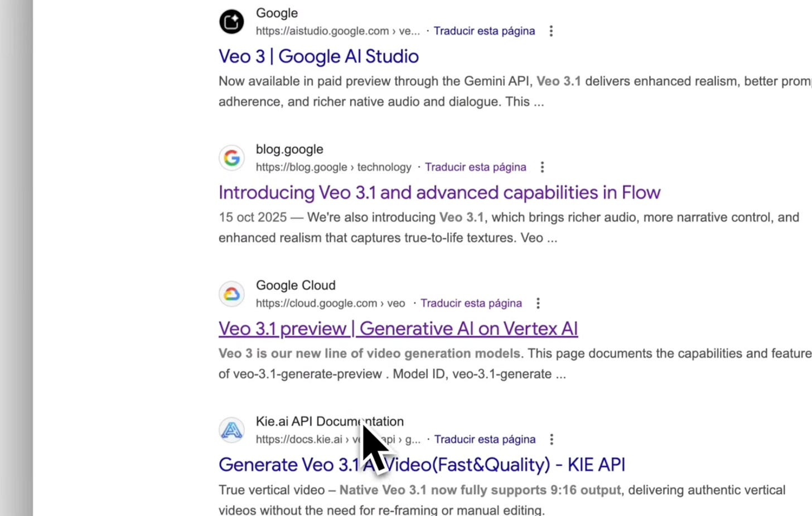Click the 'blog.google' site name

289,149
